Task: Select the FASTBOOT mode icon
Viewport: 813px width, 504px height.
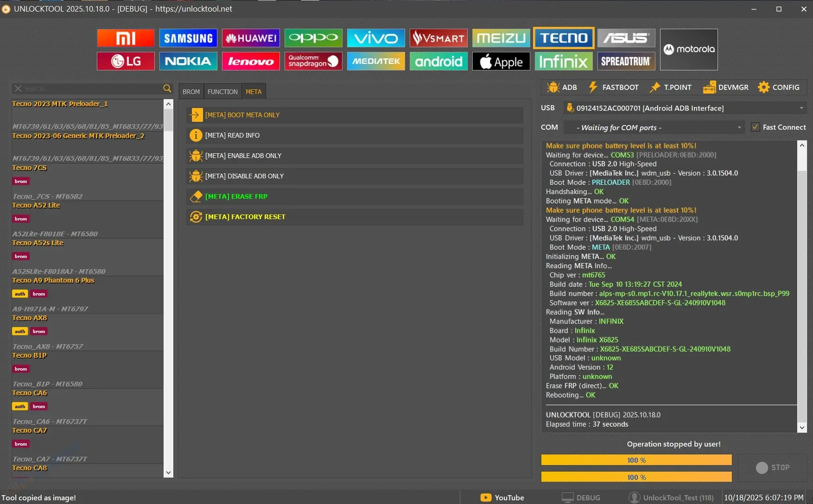Action: click(613, 87)
